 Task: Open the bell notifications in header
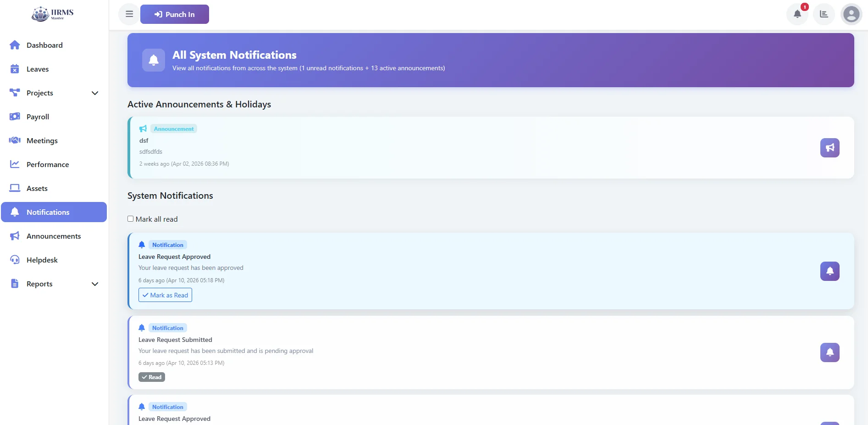(797, 14)
